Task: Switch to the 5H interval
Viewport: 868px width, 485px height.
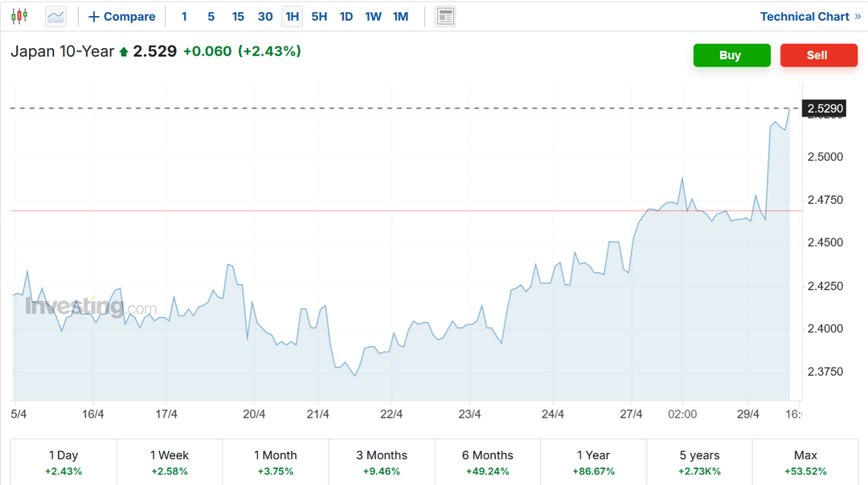Action: tap(319, 16)
